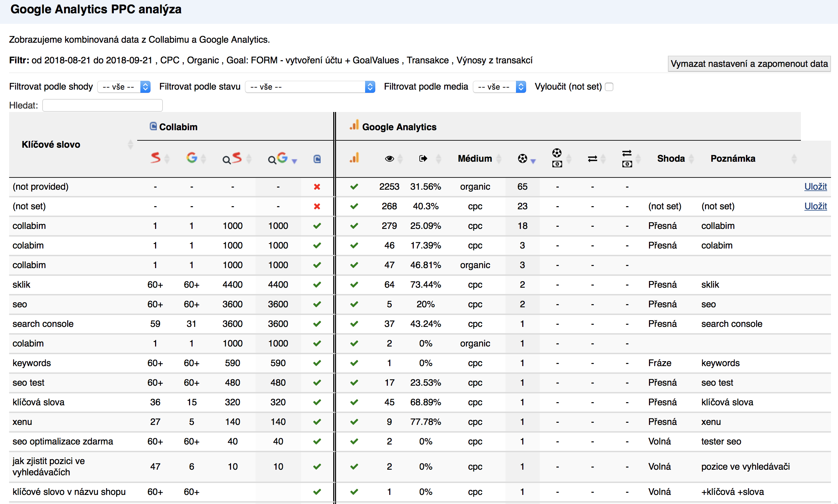The image size is (838, 504).
Task: Click Google Analytics logo in group header
Action: pos(354,125)
